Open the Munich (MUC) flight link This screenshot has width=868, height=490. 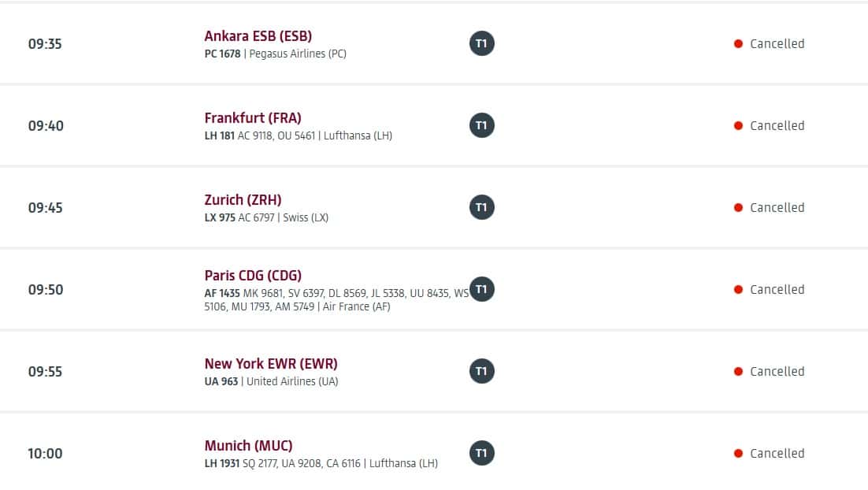pos(248,446)
